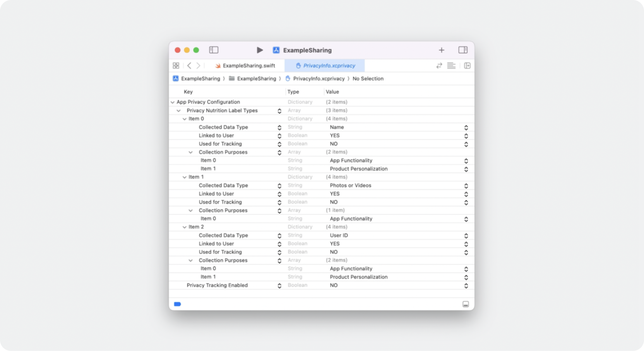
Task: Toggle the inspector panel icon
Action: [463, 50]
